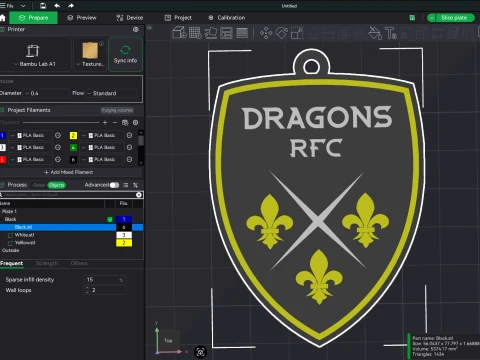This screenshot has height=360, width=480.
Task: Switch to the Project tab
Action: (178, 18)
